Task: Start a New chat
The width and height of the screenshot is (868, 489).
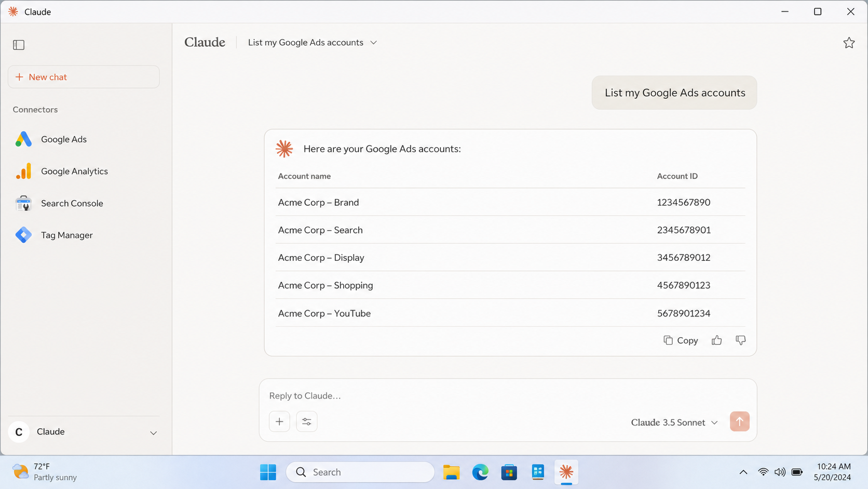Action: pyautogui.click(x=84, y=77)
